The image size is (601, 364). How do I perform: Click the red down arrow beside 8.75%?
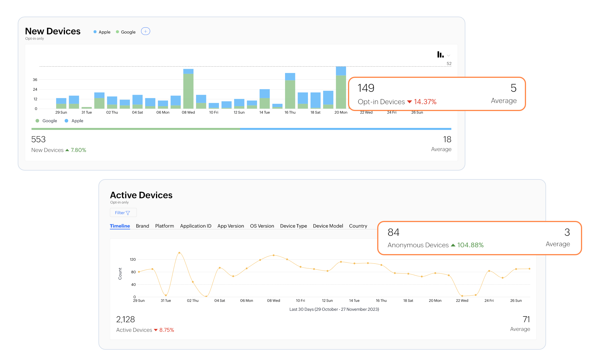tap(156, 330)
